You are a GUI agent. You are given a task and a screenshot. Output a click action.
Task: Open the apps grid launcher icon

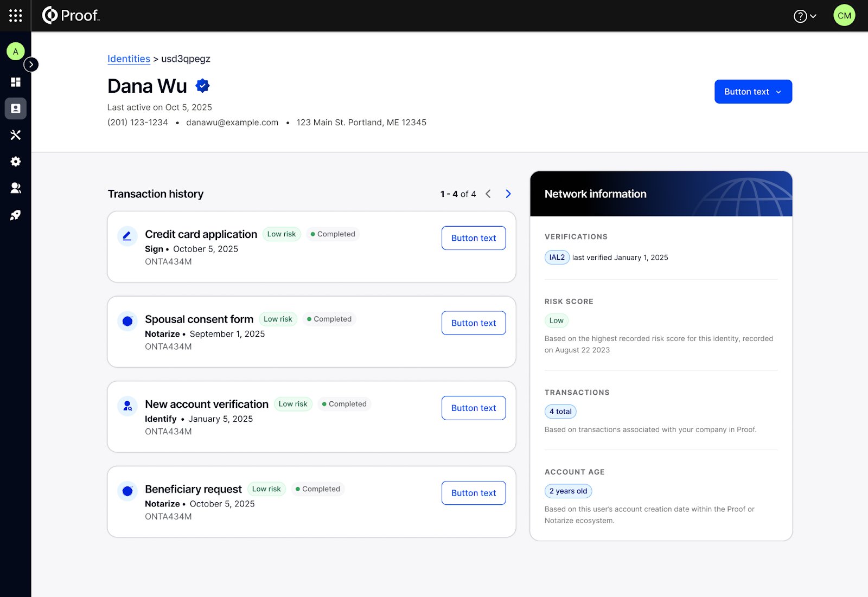click(16, 16)
